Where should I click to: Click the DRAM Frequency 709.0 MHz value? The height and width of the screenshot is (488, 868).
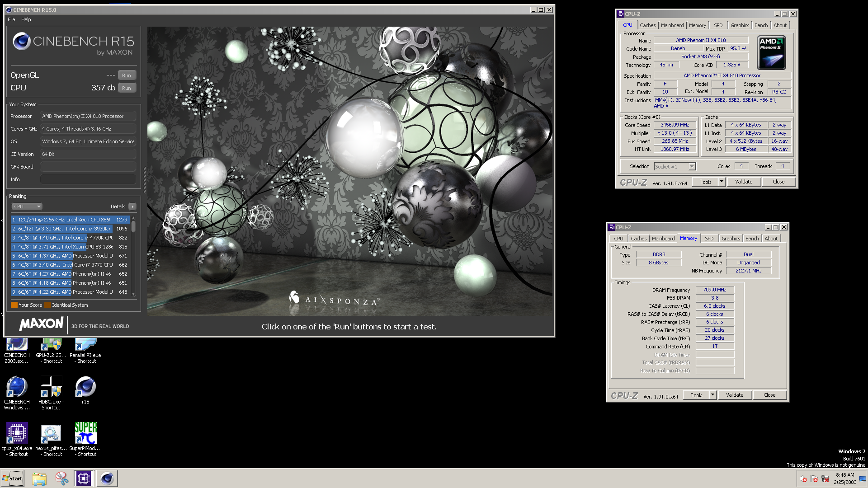coord(715,290)
